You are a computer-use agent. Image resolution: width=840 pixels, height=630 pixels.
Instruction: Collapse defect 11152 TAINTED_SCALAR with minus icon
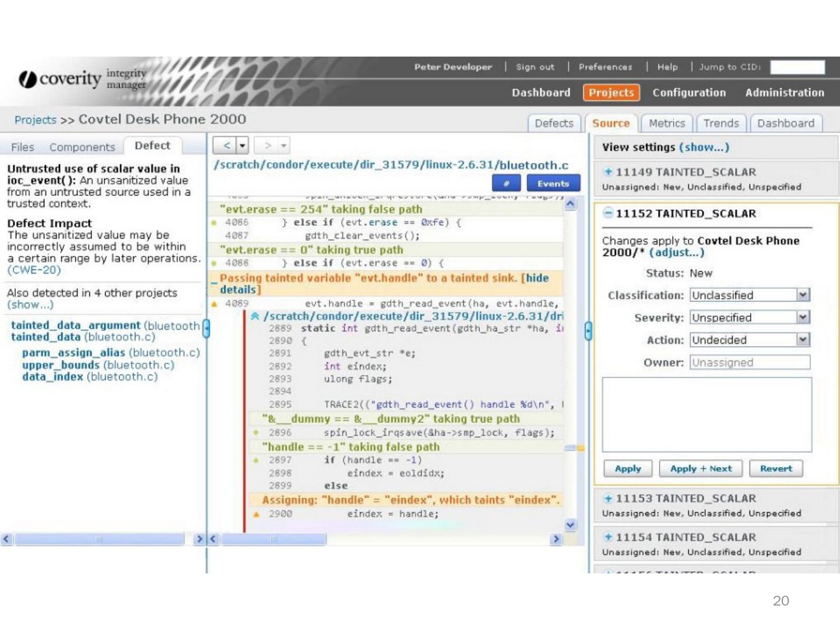[608, 213]
